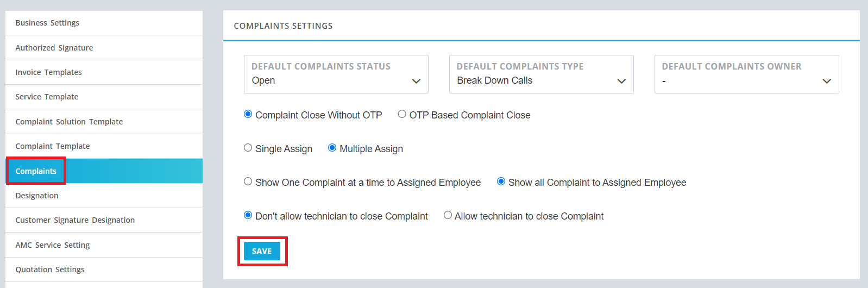Select Complaint Template in sidebar
The width and height of the screenshot is (868, 288).
tap(104, 146)
